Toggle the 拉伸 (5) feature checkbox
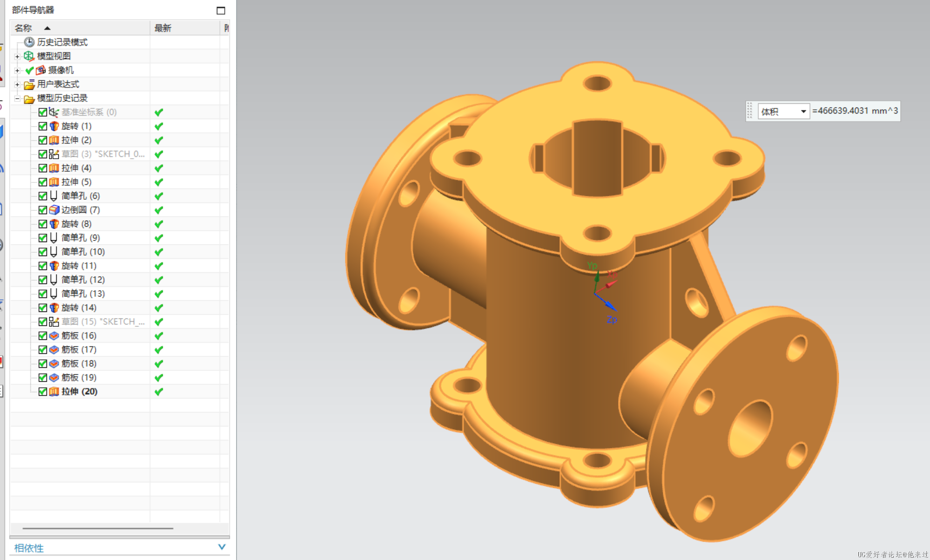 pos(43,182)
